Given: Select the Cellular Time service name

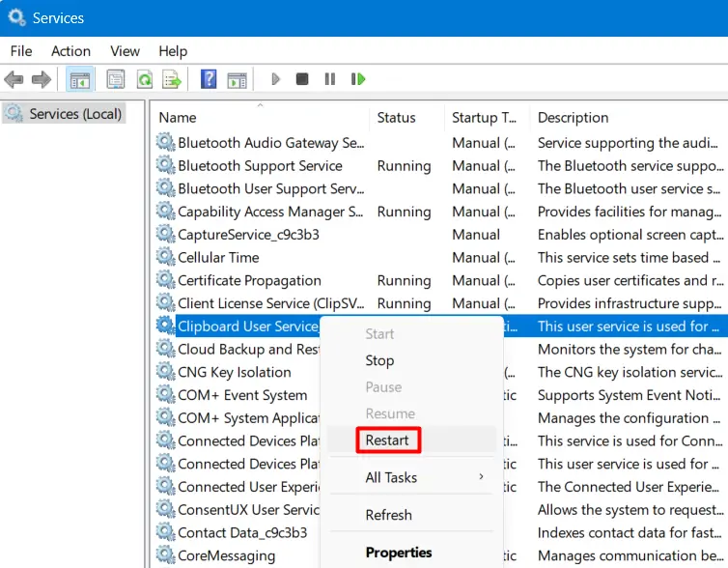Looking at the screenshot, I should [218, 257].
